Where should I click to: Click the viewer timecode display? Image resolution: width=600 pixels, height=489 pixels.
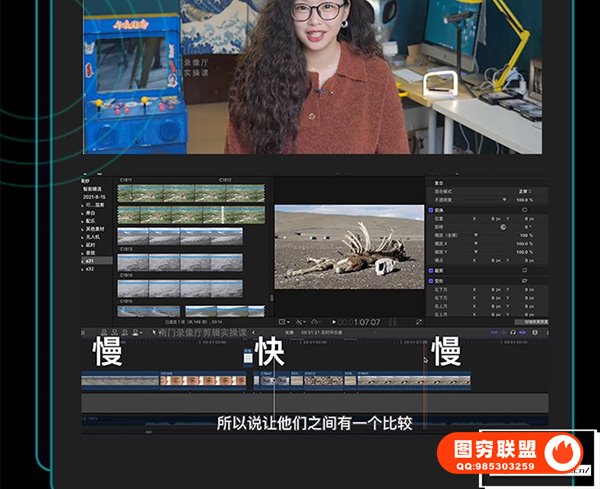click(x=366, y=322)
